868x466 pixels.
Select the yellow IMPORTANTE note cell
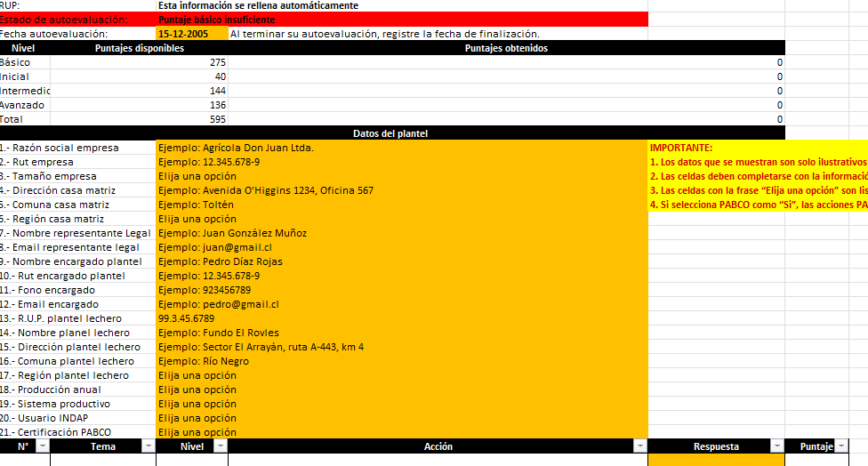758,148
